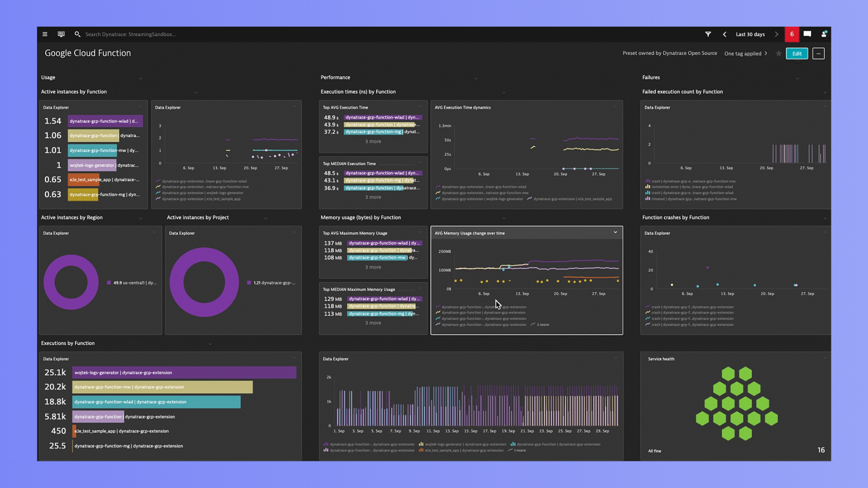Go to next timeframe arrow
Screen dimensions: 868x488
coord(777,34)
